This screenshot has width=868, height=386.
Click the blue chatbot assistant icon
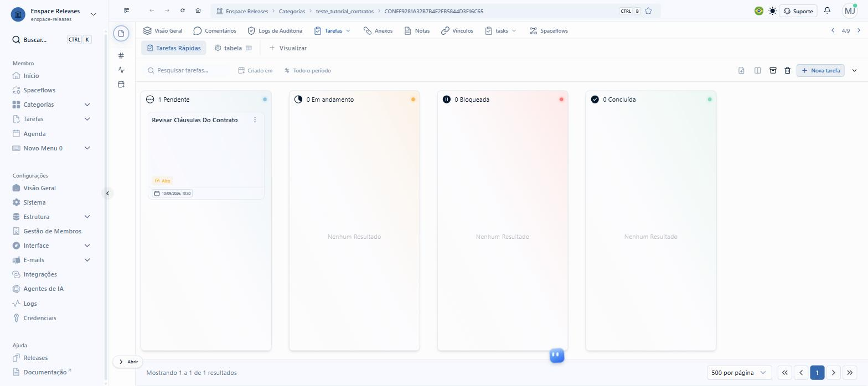[x=557, y=355]
